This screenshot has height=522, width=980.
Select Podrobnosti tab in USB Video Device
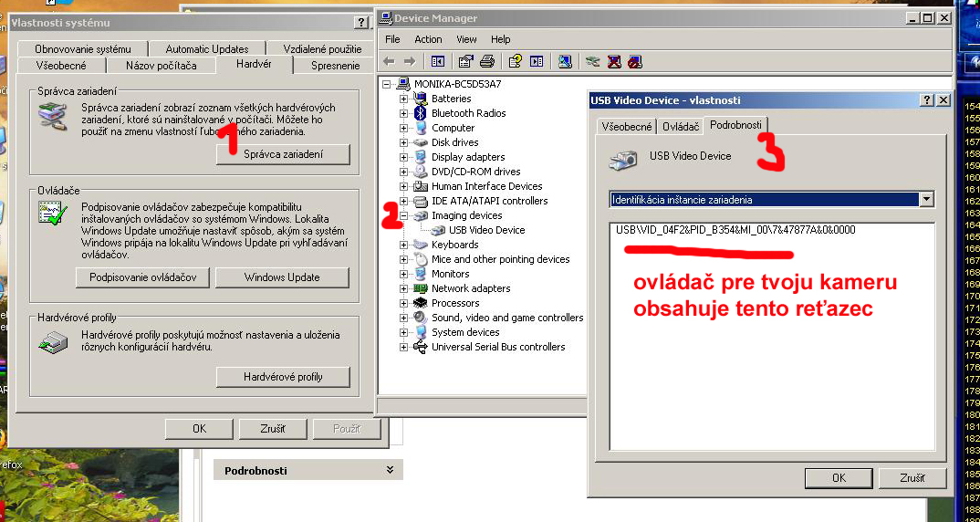[735, 125]
